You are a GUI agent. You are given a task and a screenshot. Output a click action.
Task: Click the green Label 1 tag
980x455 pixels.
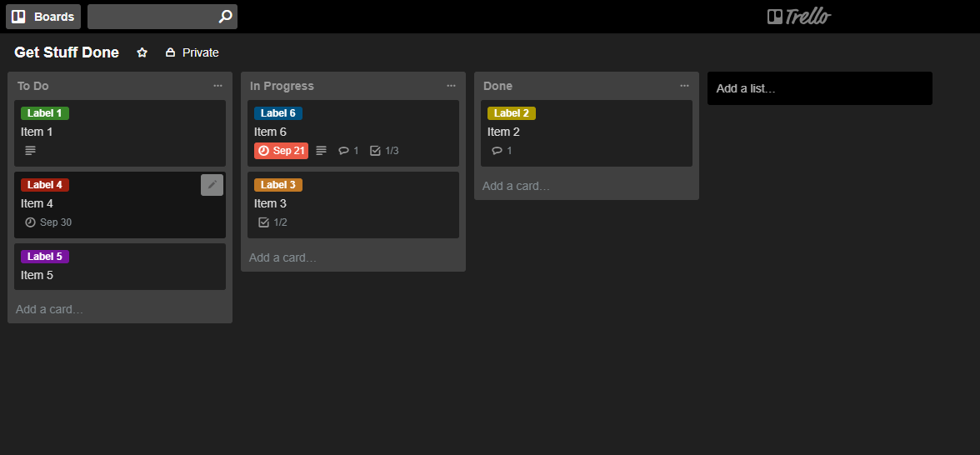tap(45, 113)
